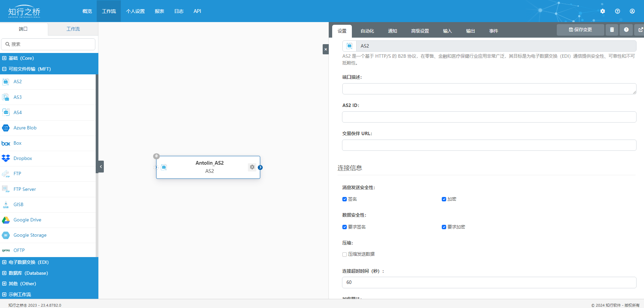644x308 pixels.
Task: Switch to the 高级设置 tab
Action: point(420,31)
